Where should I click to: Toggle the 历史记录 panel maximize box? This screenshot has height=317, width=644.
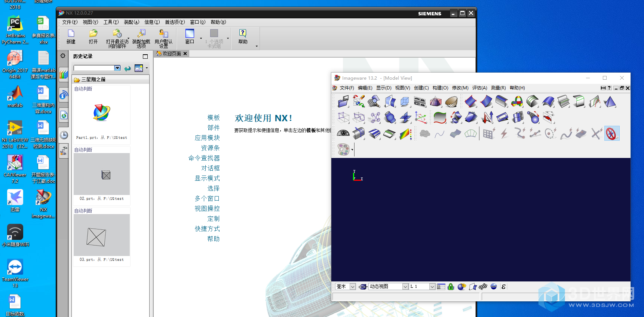pos(145,57)
